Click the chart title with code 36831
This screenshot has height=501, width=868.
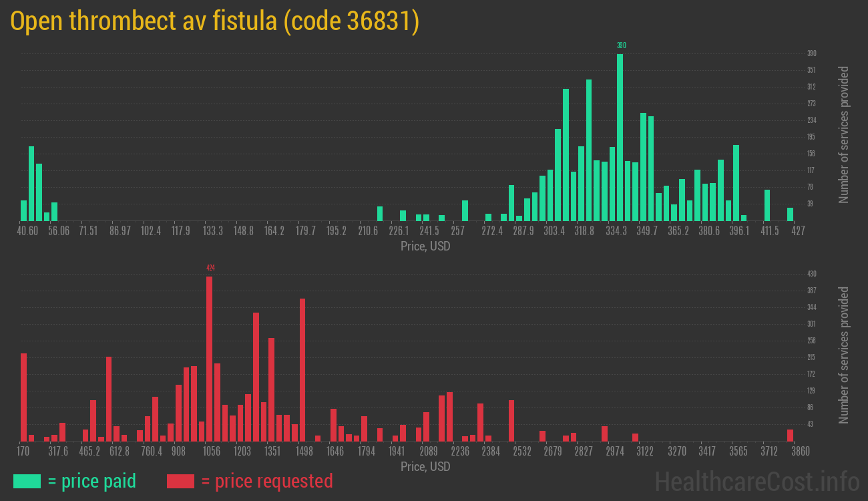pyautogui.click(x=214, y=21)
